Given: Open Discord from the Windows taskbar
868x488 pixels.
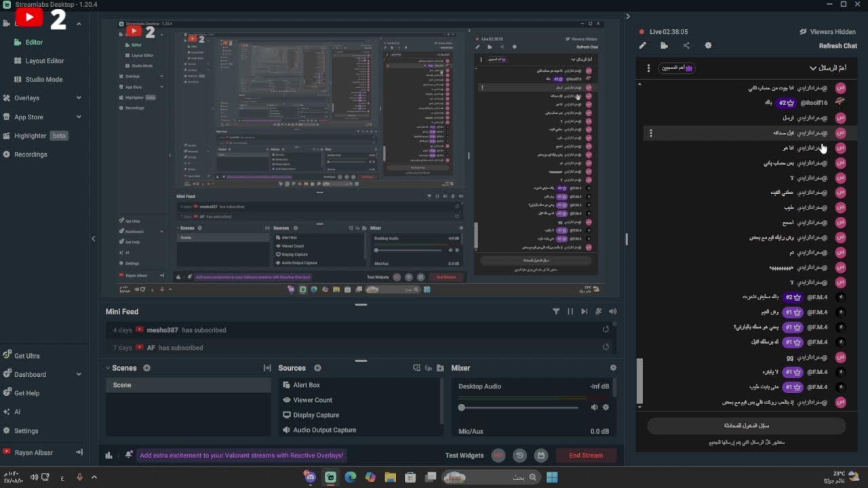Looking at the screenshot, I should 311,477.
